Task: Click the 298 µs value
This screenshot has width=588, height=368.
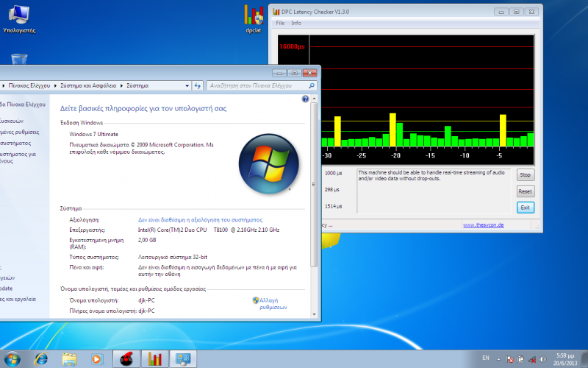Action: point(332,190)
